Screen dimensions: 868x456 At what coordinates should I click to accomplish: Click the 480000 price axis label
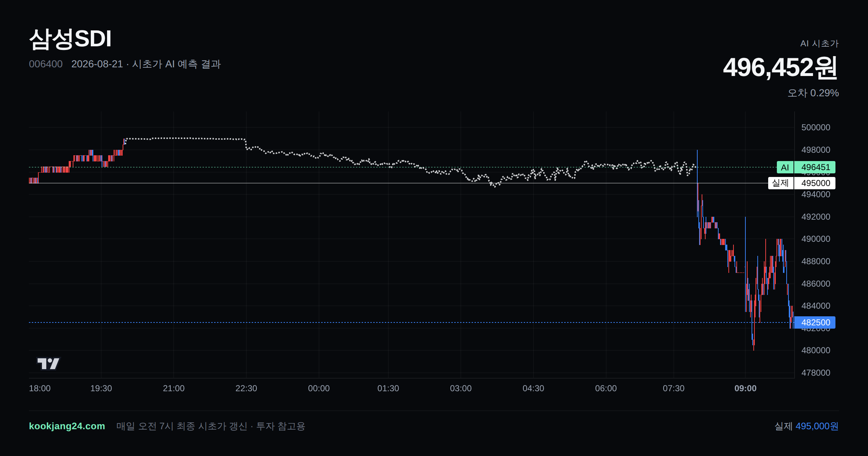click(x=816, y=350)
